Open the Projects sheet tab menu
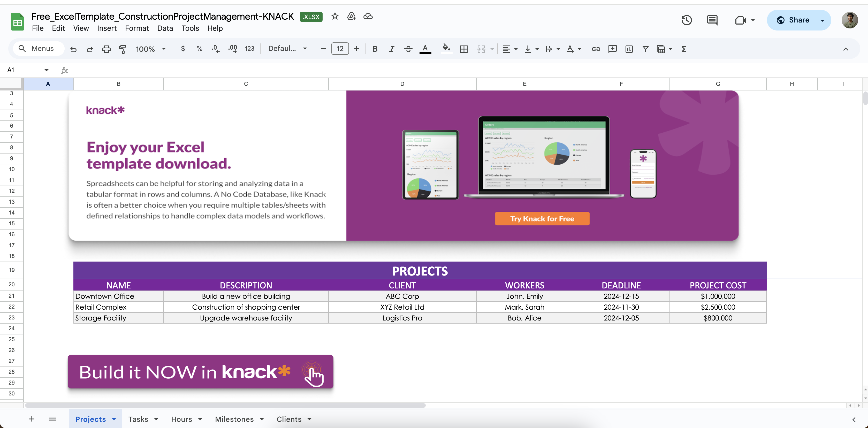 point(113,419)
